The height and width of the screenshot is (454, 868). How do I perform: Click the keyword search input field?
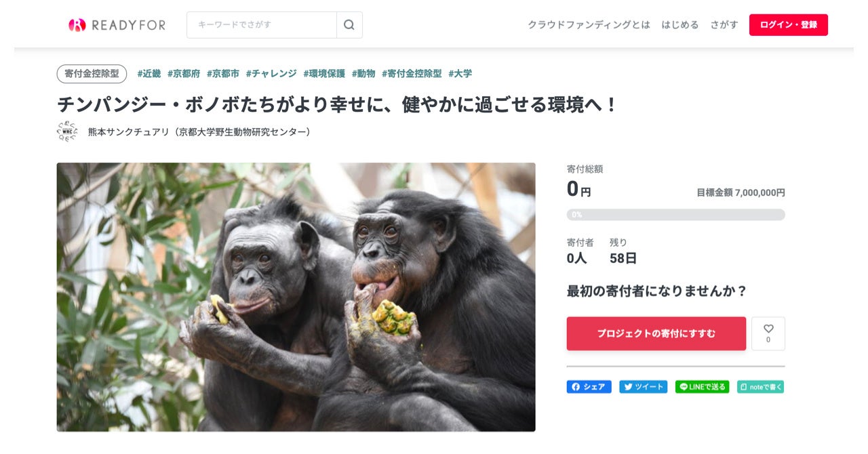click(x=262, y=25)
